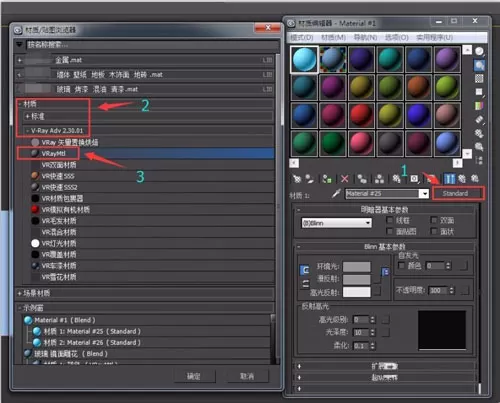Click the 确定 button
500x403 pixels.
tap(194, 376)
